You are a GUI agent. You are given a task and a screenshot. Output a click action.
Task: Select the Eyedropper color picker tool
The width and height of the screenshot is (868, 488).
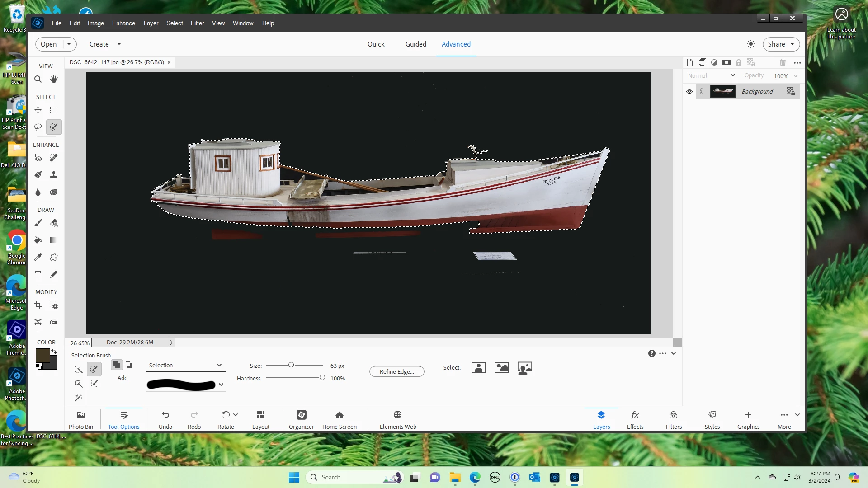[38, 257]
